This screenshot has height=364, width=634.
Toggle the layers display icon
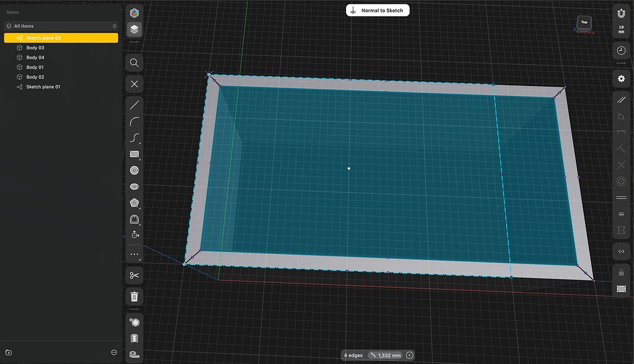point(134,28)
